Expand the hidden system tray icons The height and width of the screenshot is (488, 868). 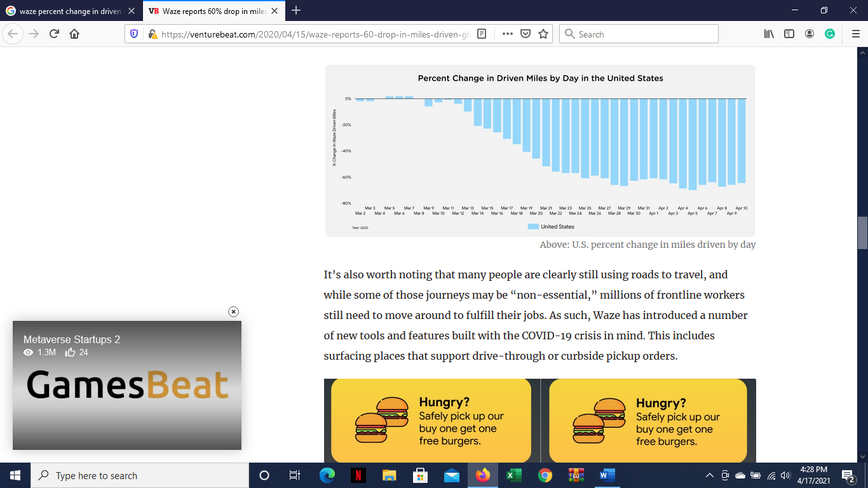pos(710,475)
